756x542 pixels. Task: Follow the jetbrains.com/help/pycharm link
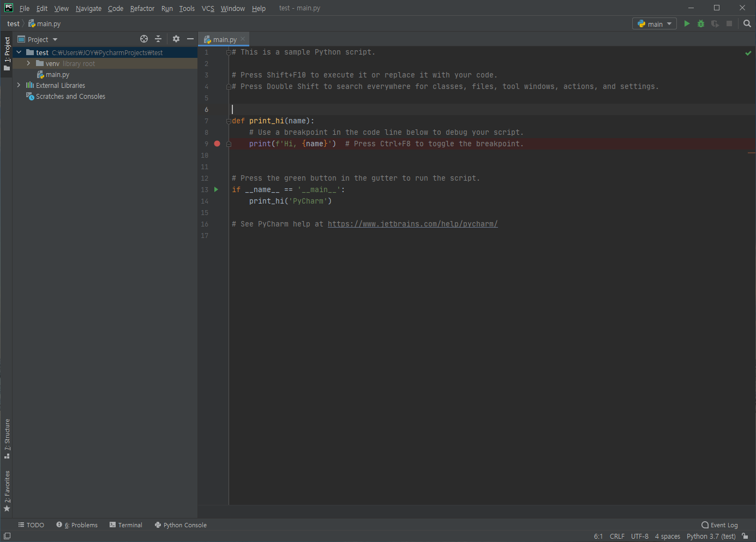412,224
